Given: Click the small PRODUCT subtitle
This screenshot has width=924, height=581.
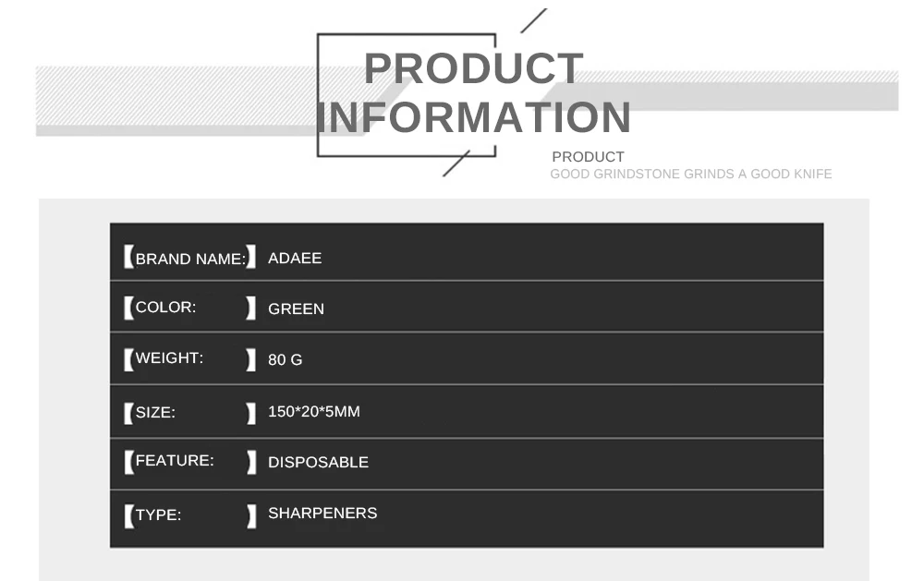Looking at the screenshot, I should pos(588,157).
